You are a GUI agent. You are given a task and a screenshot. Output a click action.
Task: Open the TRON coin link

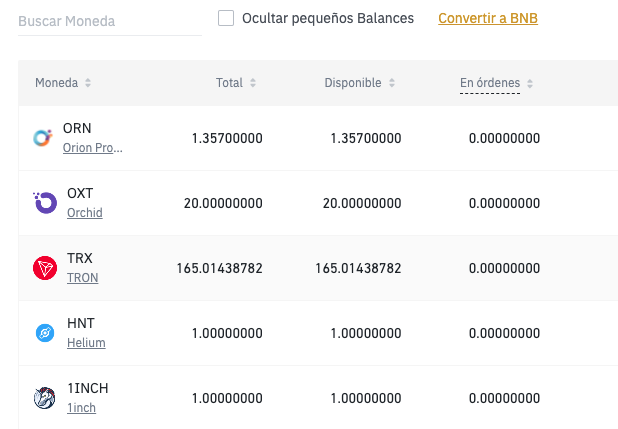point(82,278)
